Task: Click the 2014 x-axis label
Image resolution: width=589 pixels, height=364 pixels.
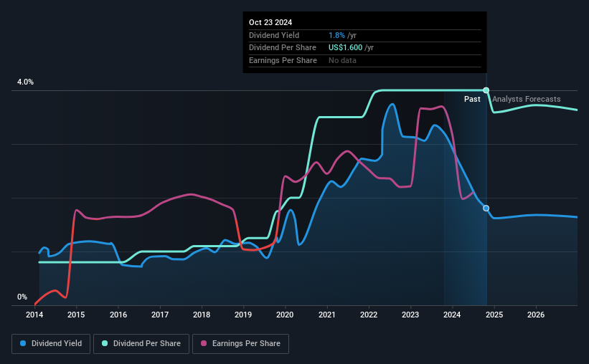Action: (x=34, y=315)
